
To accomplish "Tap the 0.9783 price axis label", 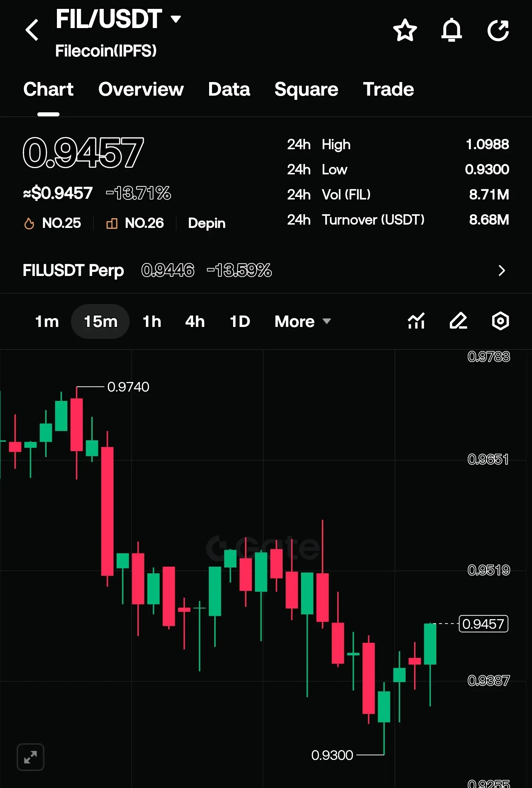I will [488, 357].
